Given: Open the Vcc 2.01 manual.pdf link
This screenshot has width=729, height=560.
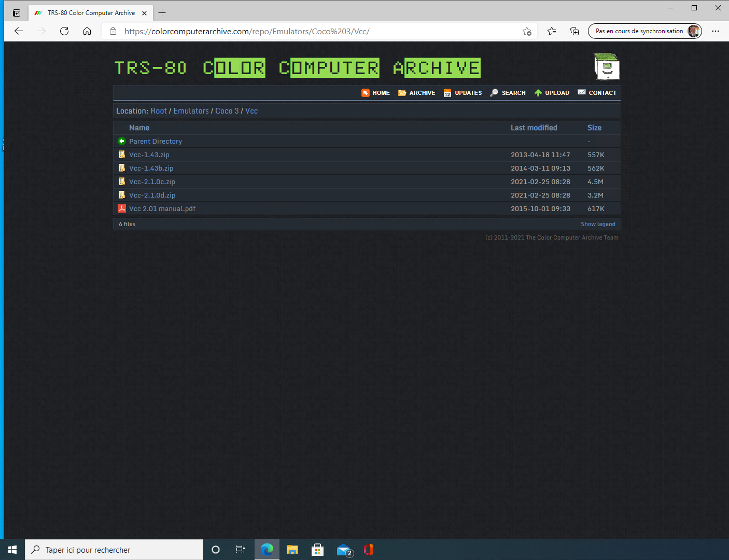Looking at the screenshot, I should pos(162,209).
